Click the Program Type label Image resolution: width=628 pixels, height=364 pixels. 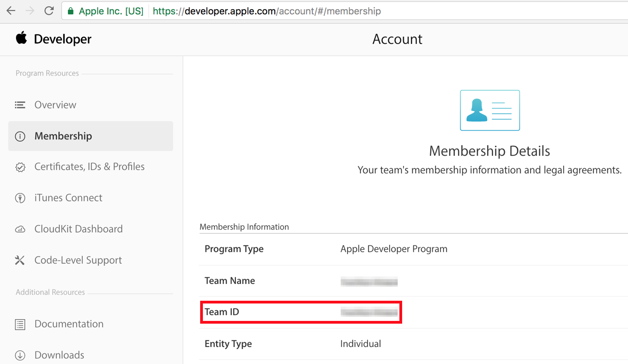point(234,249)
